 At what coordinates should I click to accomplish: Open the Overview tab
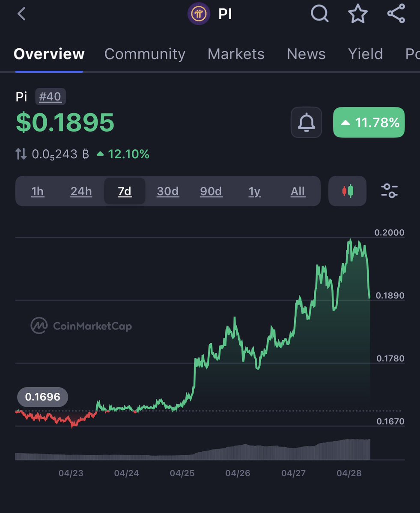[x=49, y=54]
